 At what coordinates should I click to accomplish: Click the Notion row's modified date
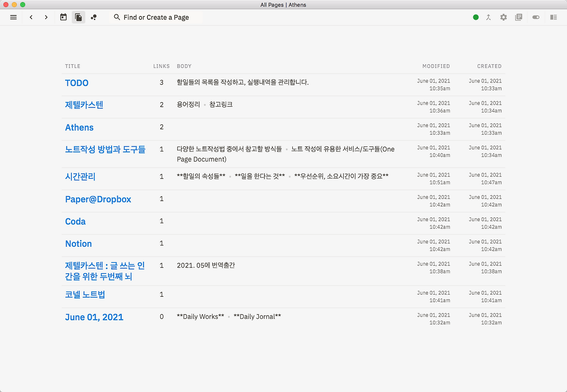coord(434,241)
